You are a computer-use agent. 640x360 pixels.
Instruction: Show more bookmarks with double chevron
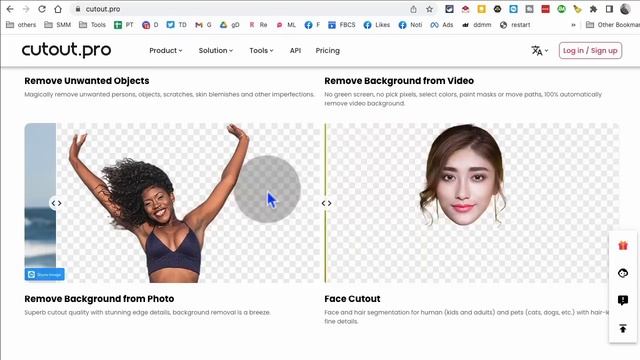pyautogui.click(x=573, y=25)
